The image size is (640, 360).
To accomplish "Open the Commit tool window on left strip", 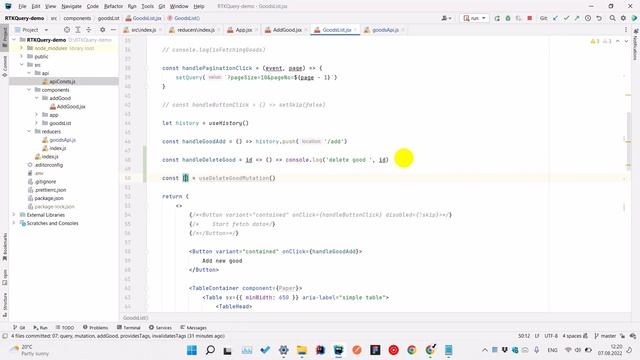I will (4, 66).
